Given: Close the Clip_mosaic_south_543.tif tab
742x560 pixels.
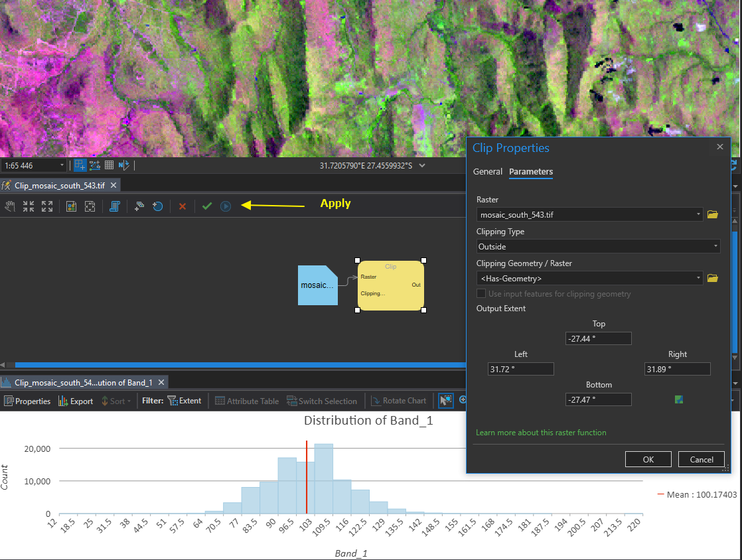Looking at the screenshot, I should coord(113,185).
